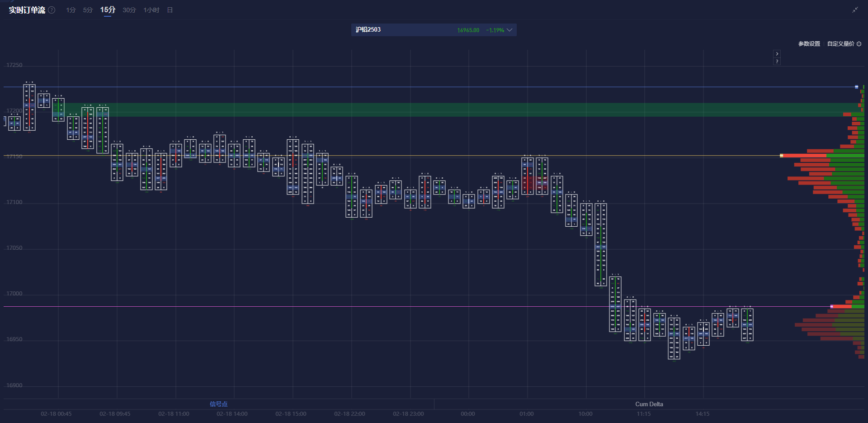Click the hexagon icon beside 自定义量价

tap(859, 44)
